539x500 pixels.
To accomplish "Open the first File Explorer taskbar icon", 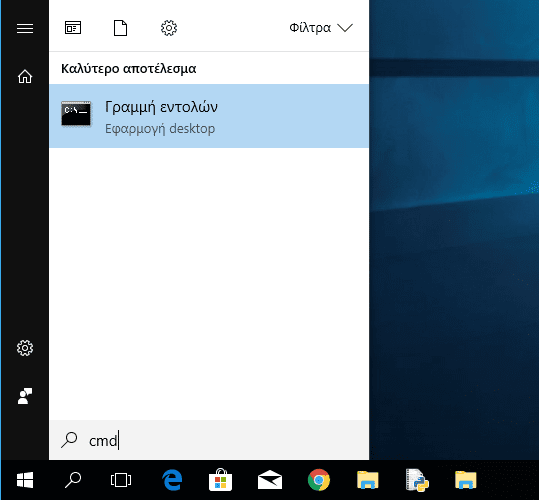I will [x=368, y=480].
